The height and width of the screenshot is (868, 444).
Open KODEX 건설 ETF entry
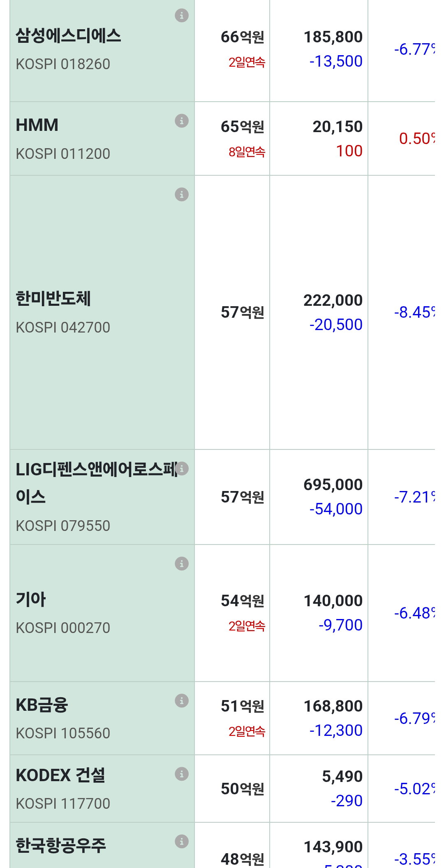[x=60, y=775]
